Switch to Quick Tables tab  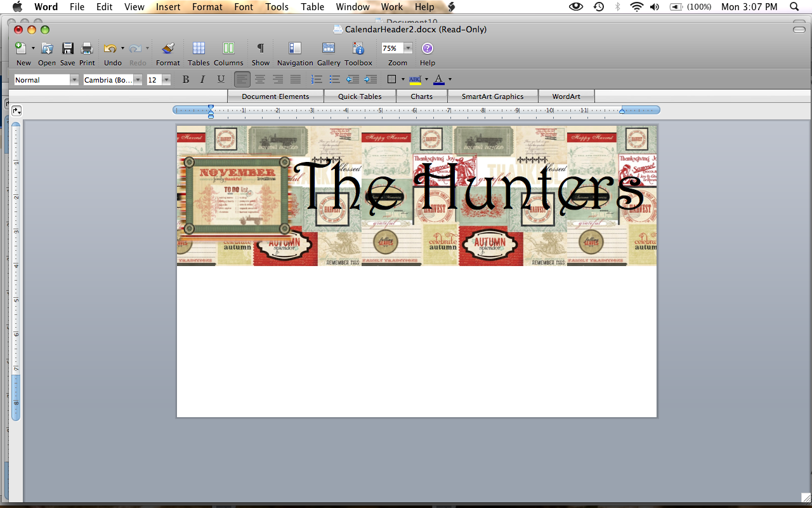point(360,97)
